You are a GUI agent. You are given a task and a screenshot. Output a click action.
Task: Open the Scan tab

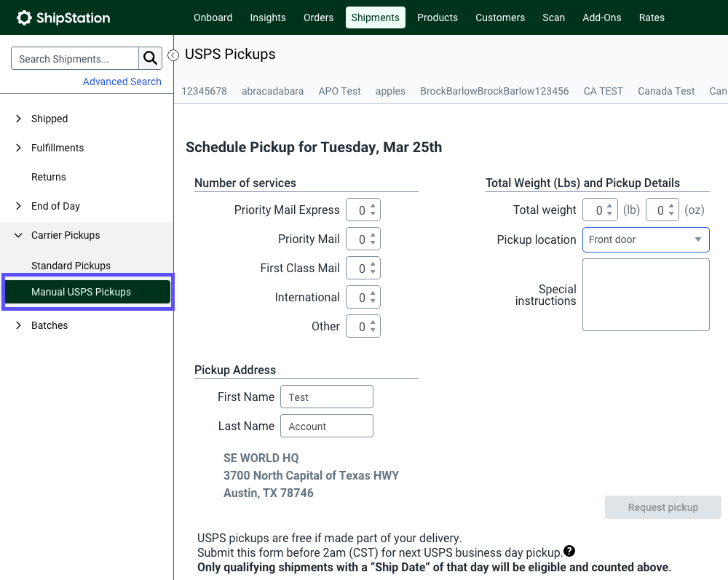[554, 17]
